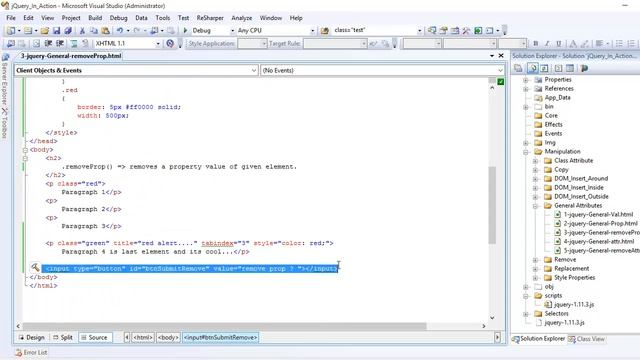
Task: Open the Debug menu
Action: pyautogui.click(x=118, y=18)
